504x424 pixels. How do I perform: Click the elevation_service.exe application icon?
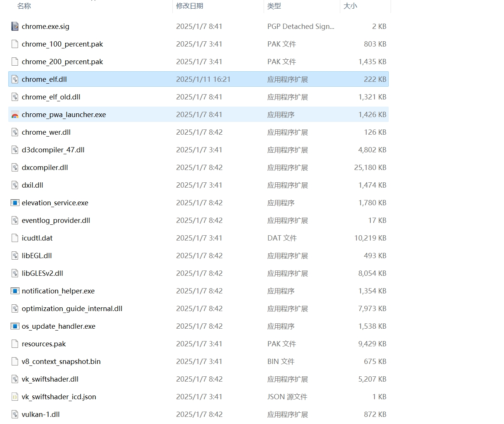[15, 203]
